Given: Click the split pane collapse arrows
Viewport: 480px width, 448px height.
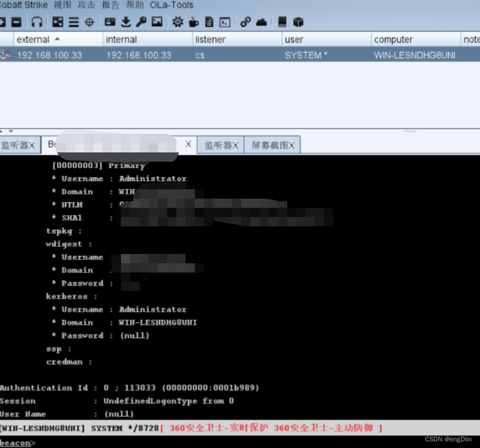Looking at the screenshot, I should pos(7,131).
